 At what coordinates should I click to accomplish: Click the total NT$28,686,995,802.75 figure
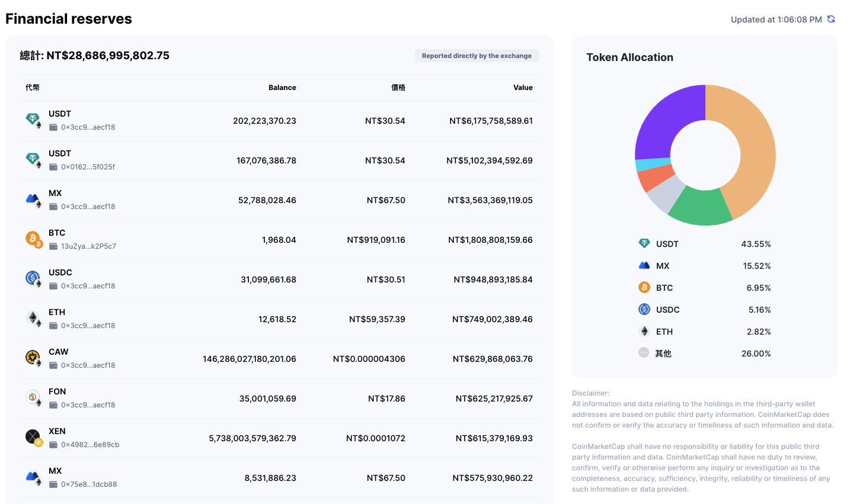108,56
